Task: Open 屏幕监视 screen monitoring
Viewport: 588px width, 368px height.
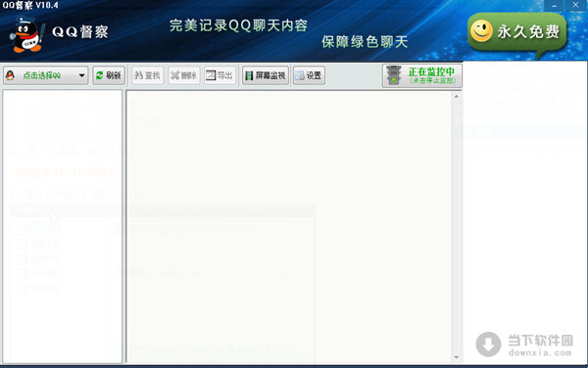Action: pos(266,75)
